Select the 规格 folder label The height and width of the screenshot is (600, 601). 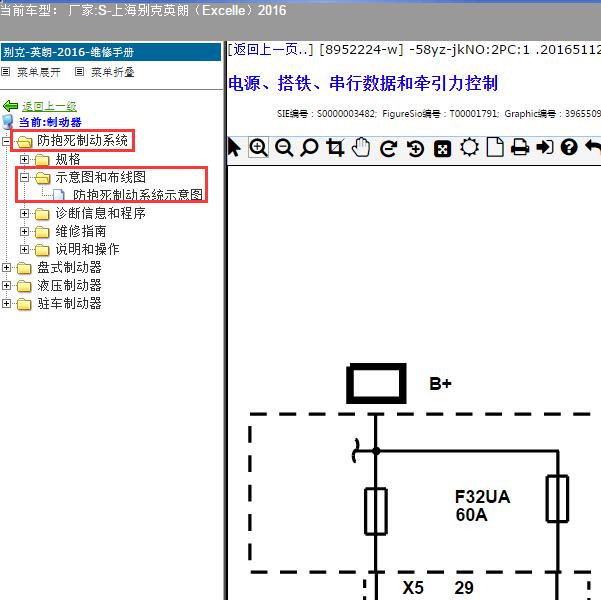click(x=68, y=159)
